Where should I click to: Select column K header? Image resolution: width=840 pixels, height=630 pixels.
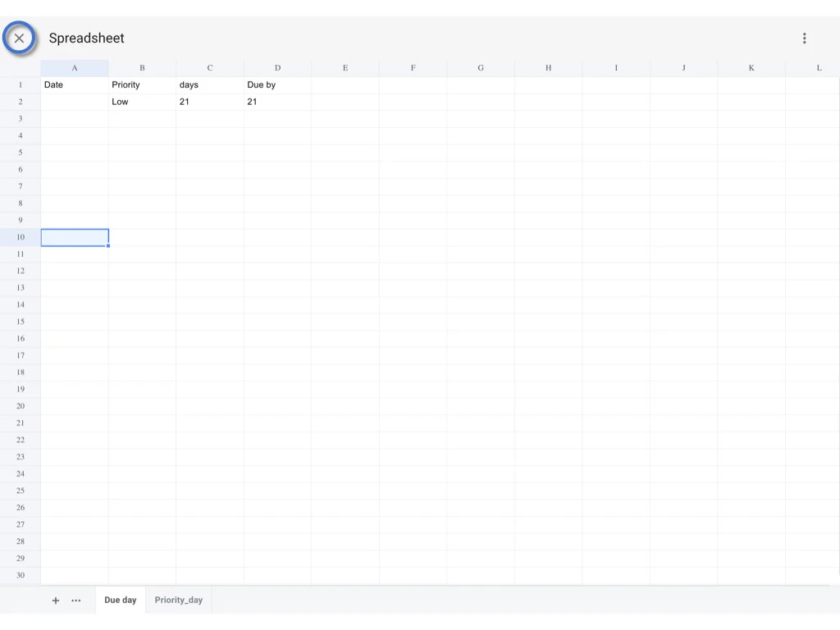point(751,68)
